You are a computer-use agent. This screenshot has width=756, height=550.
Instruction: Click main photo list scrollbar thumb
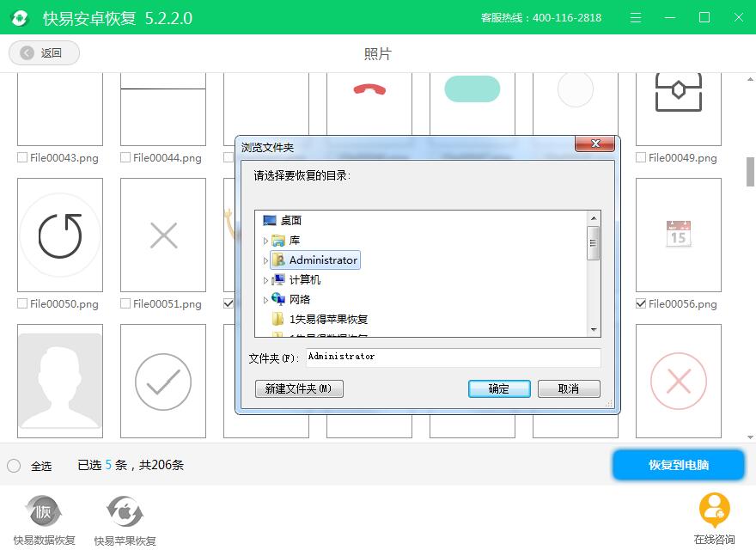(x=750, y=172)
